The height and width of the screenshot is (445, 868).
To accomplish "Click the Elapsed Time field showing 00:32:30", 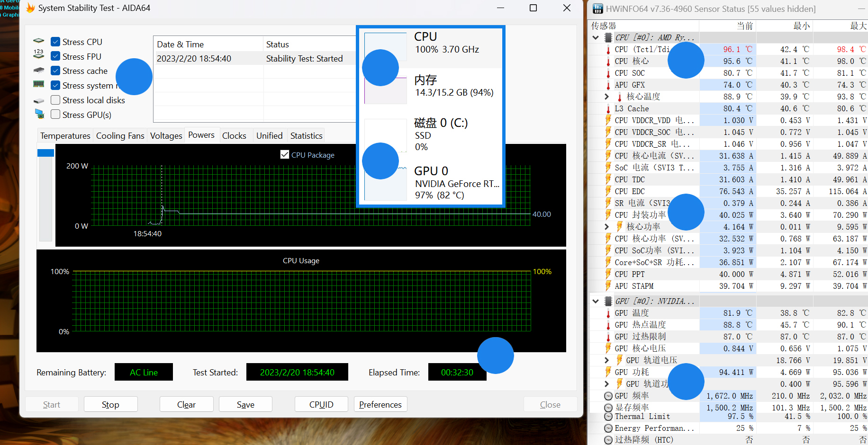I will click(x=457, y=372).
